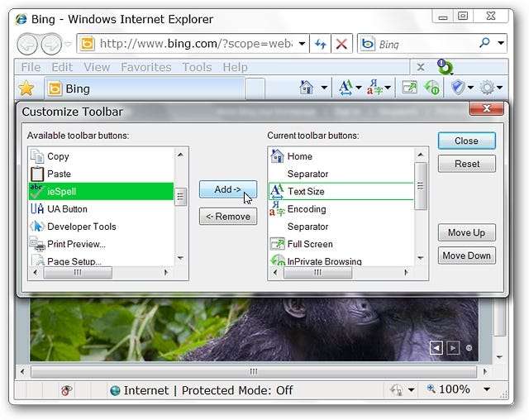Image resolution: width=529 pixels, height=420 pixels.
Task: Select ieSpell in available buttons list
Action: 101,191
